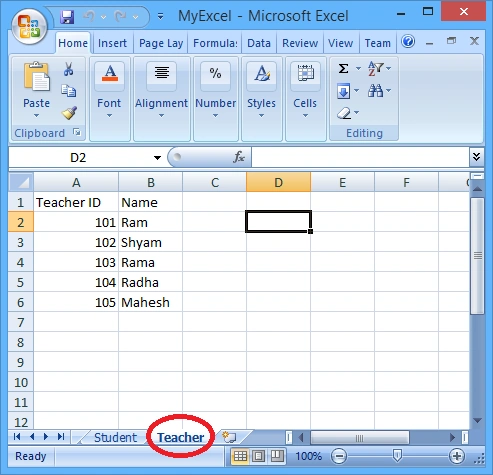Screen dimensions: 493x475
Task: Select column A header
Action: click(76, 182)
